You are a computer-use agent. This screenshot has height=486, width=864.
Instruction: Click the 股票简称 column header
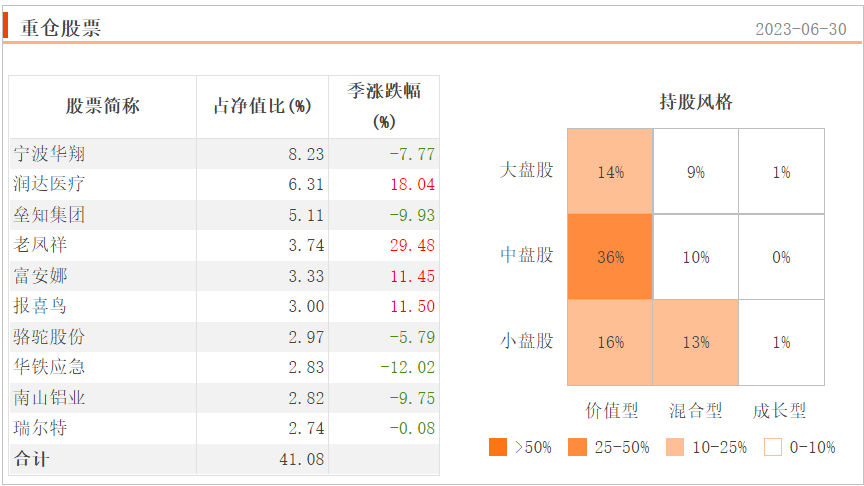[x=102, y=106]
